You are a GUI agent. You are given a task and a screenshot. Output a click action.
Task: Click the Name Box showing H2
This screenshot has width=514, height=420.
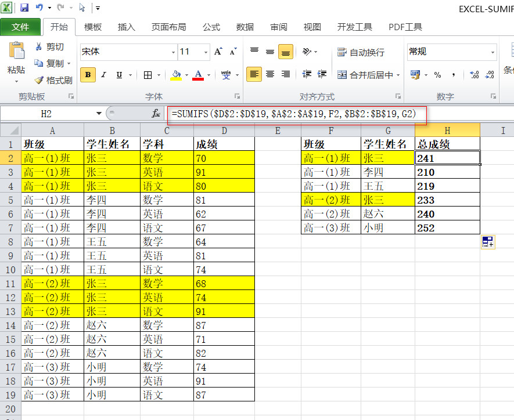(46, 114)
